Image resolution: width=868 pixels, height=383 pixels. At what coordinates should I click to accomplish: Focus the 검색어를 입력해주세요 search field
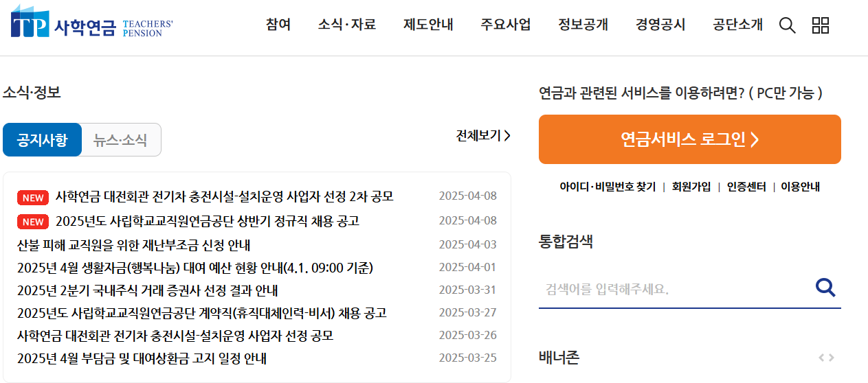point(676,289)
